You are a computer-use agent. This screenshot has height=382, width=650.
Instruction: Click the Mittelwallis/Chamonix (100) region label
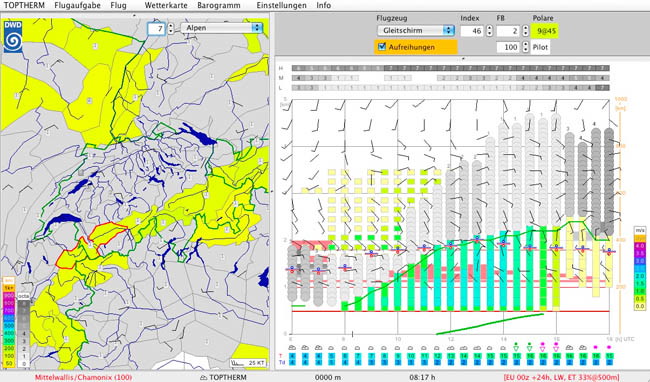[x=83, y=377]
